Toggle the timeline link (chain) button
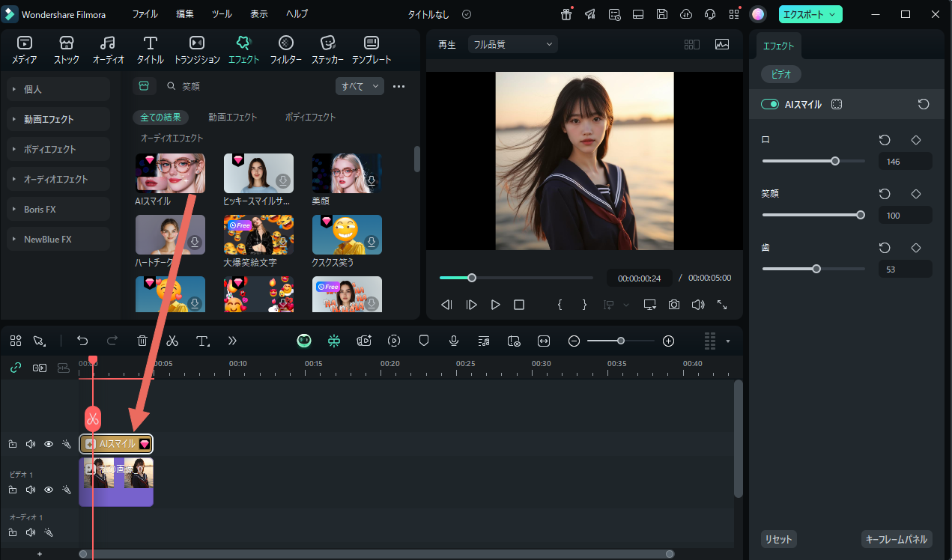 pyautogui.click(x=16, y=368)
